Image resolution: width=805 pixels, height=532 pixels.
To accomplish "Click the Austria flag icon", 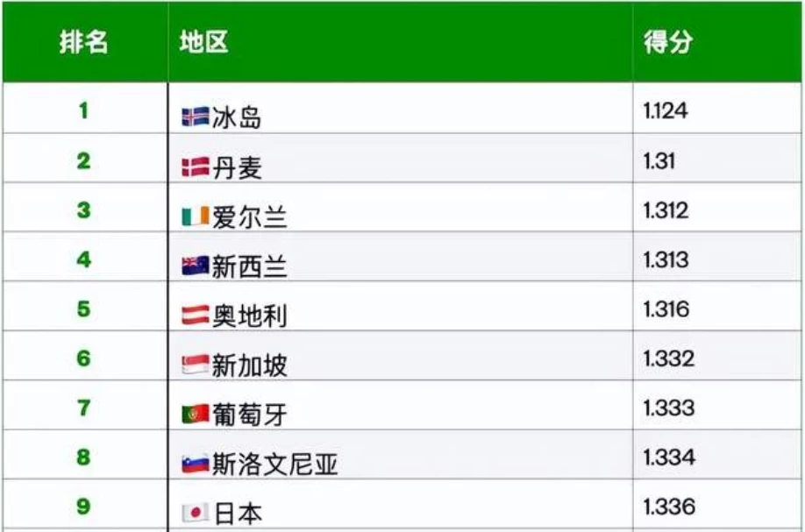I will point(196,315).
